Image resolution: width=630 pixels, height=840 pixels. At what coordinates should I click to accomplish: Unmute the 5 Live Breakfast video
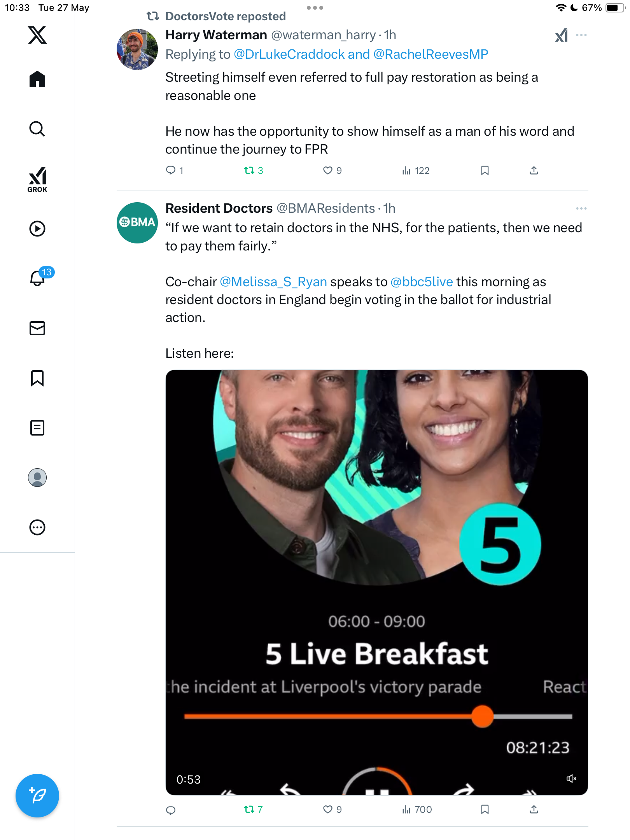(571, 779)
